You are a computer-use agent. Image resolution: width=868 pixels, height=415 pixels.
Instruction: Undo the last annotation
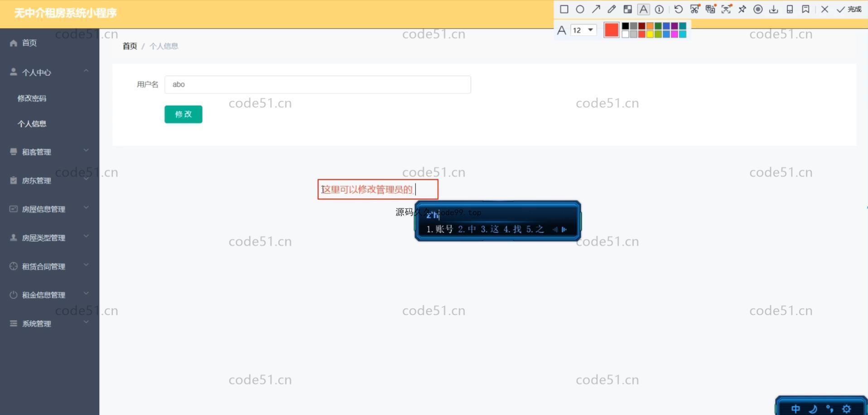(x=678, y=9)
